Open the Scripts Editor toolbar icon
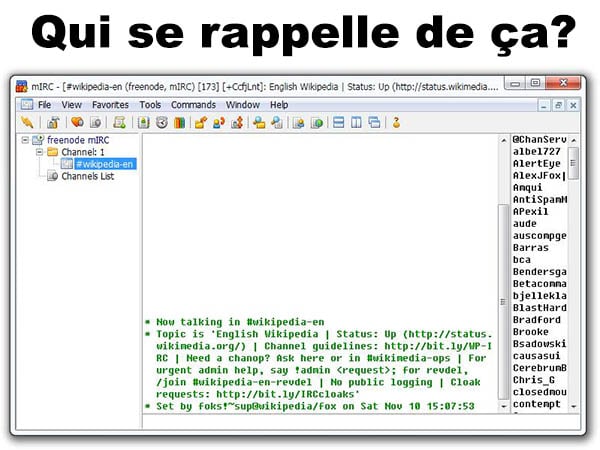The width and height of the screenshot is (600, 450). (x=119, y=122)
